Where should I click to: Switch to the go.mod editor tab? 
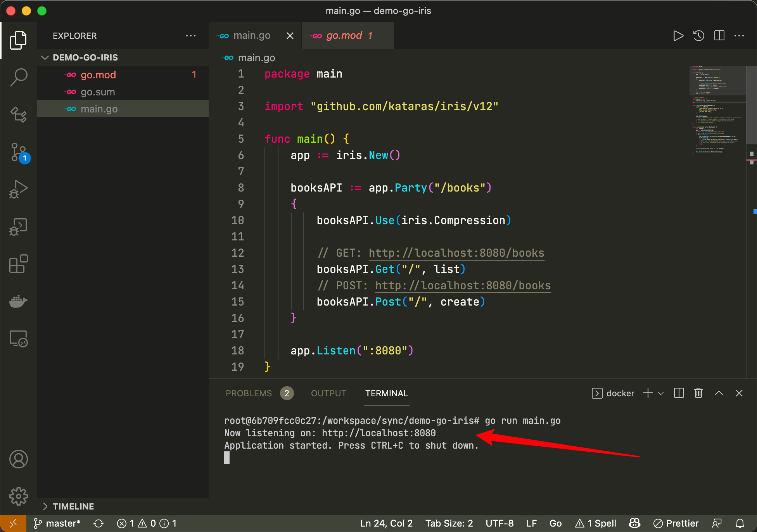pyautogui.click(x=347, y=36)
